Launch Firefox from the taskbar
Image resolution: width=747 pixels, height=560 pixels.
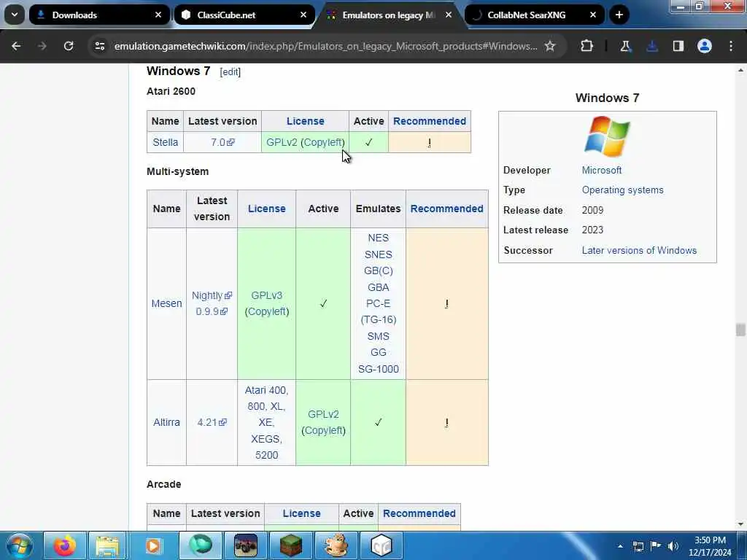[x=65, y=545]
